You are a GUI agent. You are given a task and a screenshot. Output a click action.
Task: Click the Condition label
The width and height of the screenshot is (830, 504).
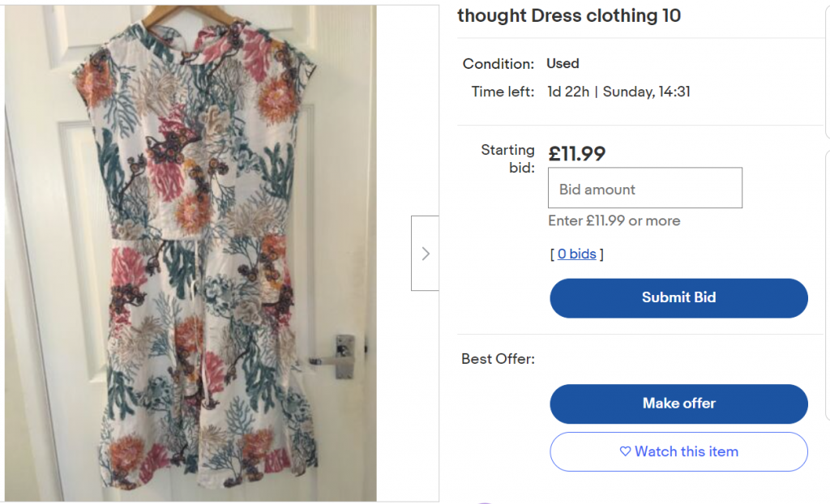click(x=498, y=63)
